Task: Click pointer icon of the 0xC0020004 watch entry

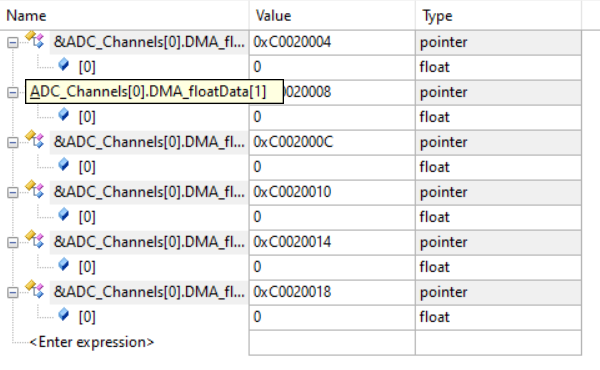Action: (x=35, y=40)
